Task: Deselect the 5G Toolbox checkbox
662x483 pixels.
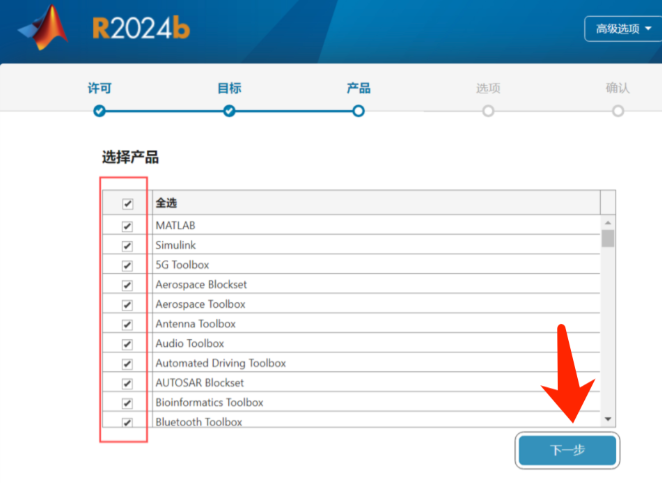Action: click(127, 265)
